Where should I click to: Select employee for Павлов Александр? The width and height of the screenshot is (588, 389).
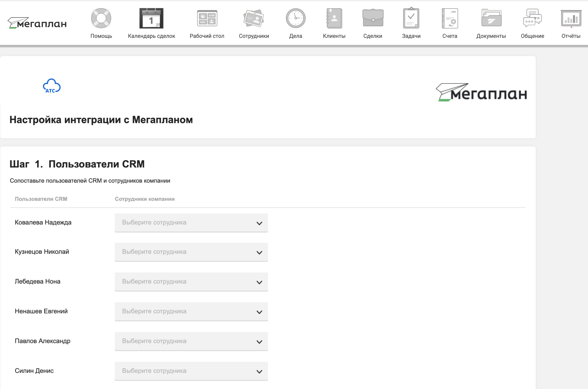191,341
